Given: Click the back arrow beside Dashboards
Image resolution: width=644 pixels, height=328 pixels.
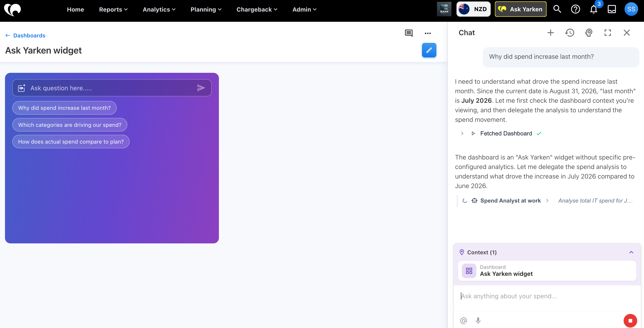Looking at the screenshot, I should 8,36.
